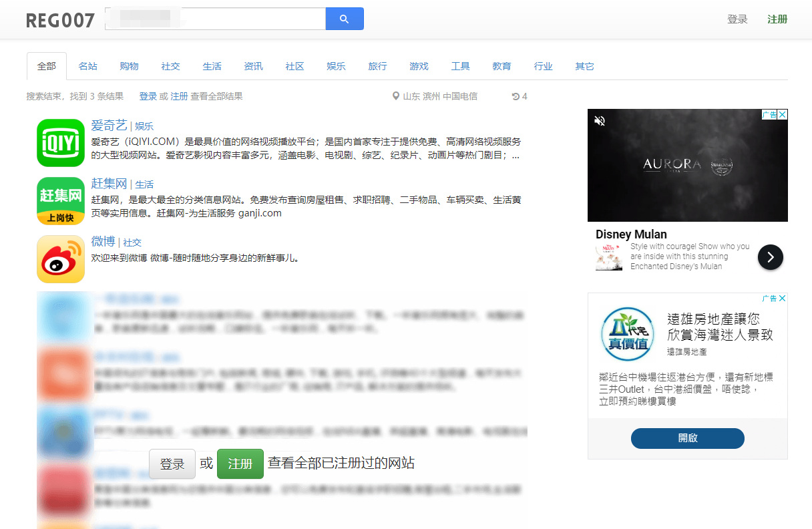Close the top advertisement
812x529 pixels.
pyautogui.click(x=782, y=114)
